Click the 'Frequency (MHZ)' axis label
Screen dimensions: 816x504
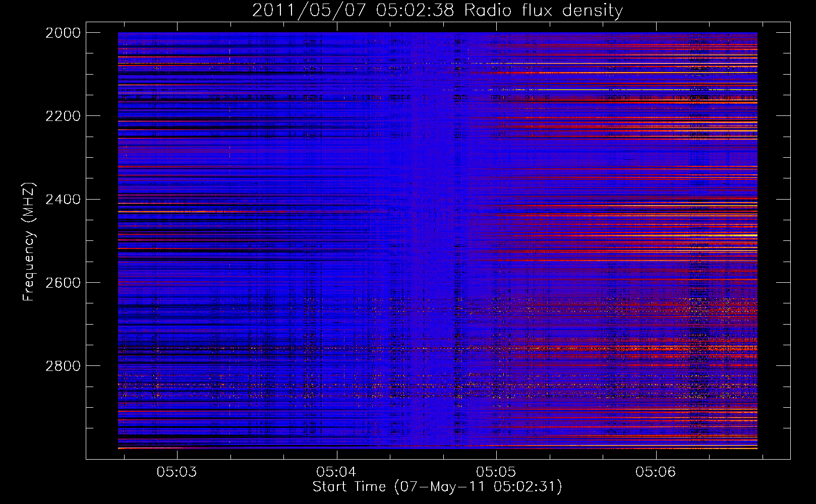(x=28, y=242)
